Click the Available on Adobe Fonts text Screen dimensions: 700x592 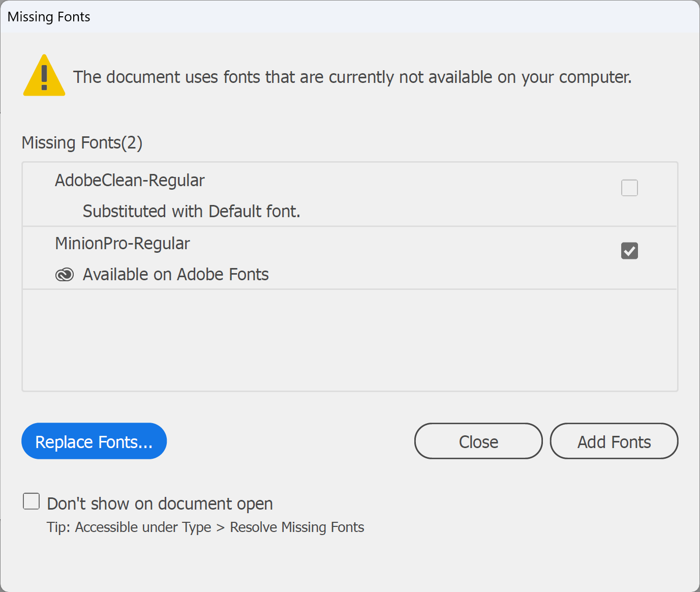pos(176,275)
